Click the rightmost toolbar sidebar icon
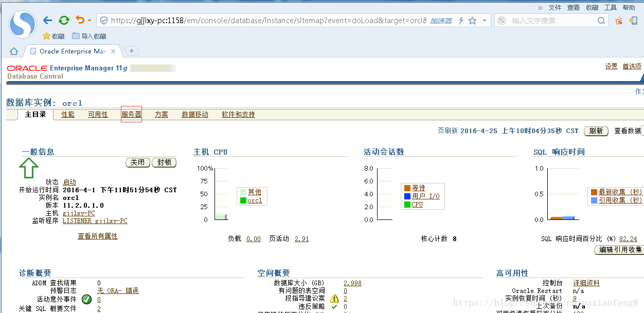The width and height of the screenshot is (644, 313). 633,21
